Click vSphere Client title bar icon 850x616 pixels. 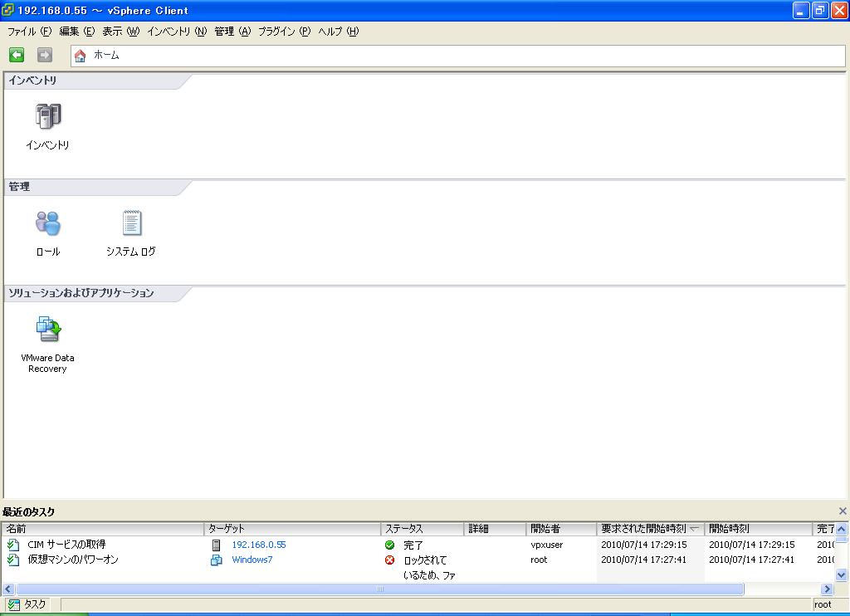pos(7,10)
